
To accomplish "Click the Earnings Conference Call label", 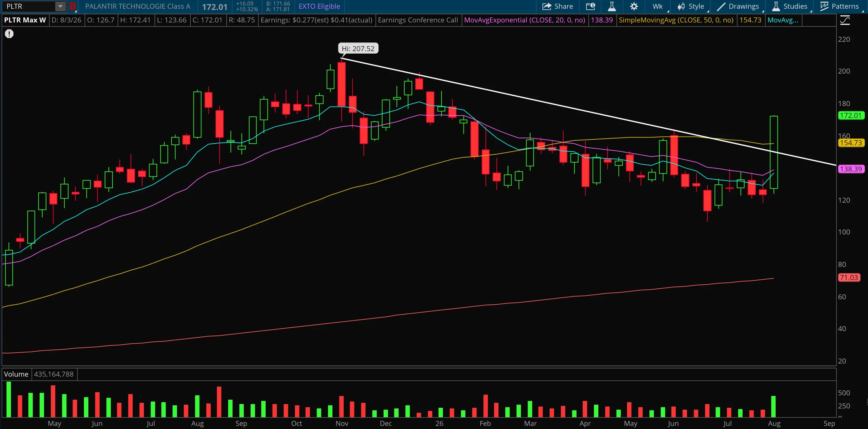I will [x=418, y=20].
